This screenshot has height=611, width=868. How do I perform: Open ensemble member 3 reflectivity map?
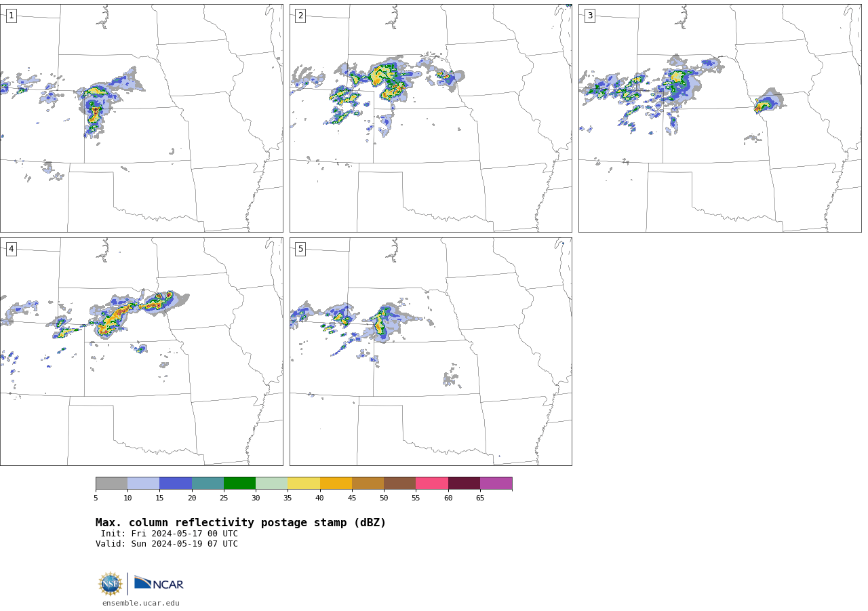[x=719, y=118]
